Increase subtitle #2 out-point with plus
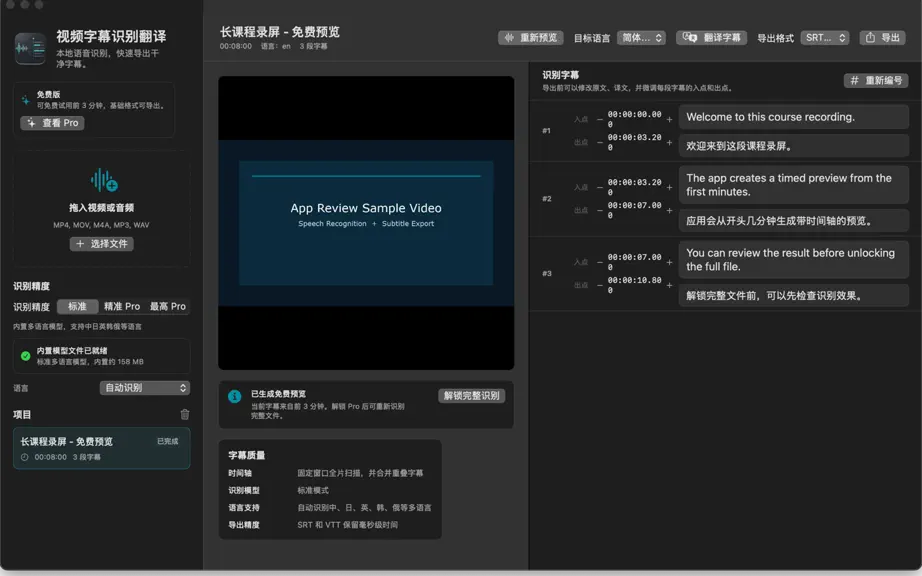This screenshot has width=922, height=576. 669,210
